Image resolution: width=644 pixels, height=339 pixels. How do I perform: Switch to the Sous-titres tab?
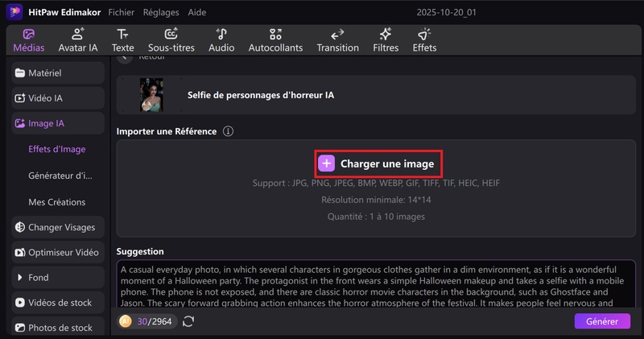pos(171,40)
